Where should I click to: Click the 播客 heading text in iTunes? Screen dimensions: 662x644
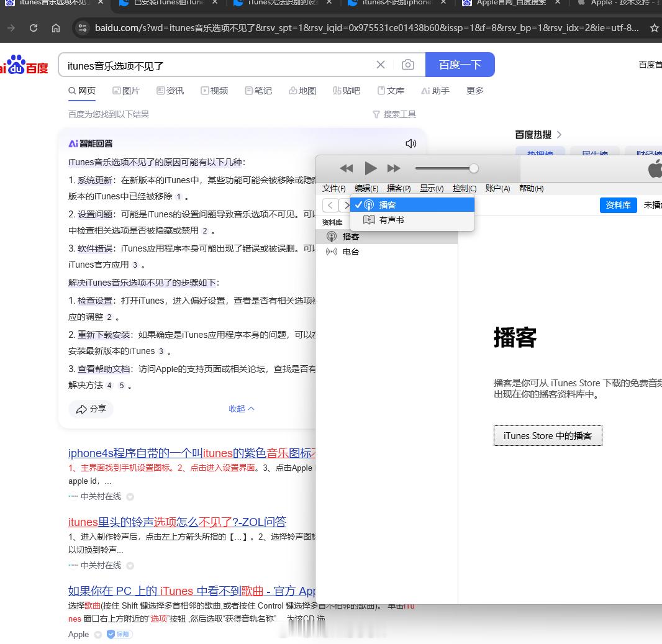(x=515, y=337)
